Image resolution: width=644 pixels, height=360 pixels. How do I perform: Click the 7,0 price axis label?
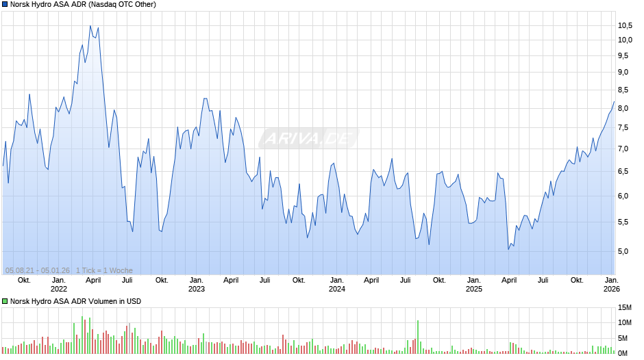pyautogui.click(x=623, y=149)
